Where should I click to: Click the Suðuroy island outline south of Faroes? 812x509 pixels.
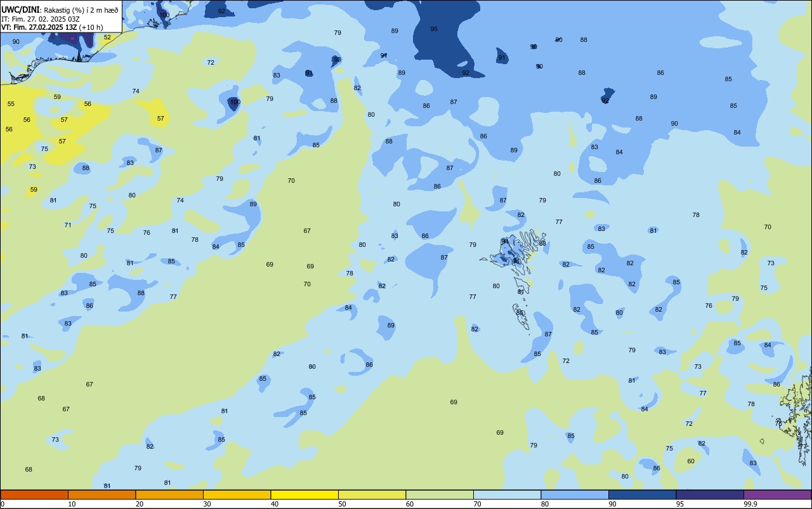(x=520, y=316)
